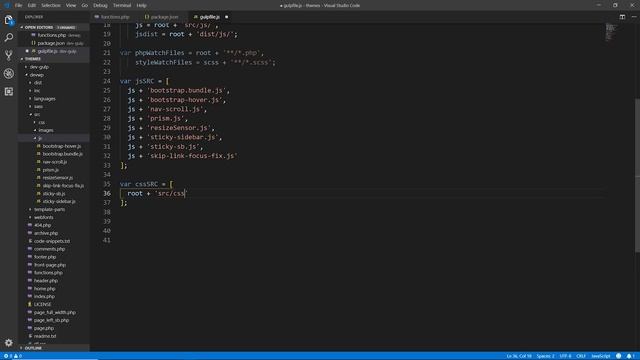
Task: Expand the template-parts folder
Action: tap(53, 209)
